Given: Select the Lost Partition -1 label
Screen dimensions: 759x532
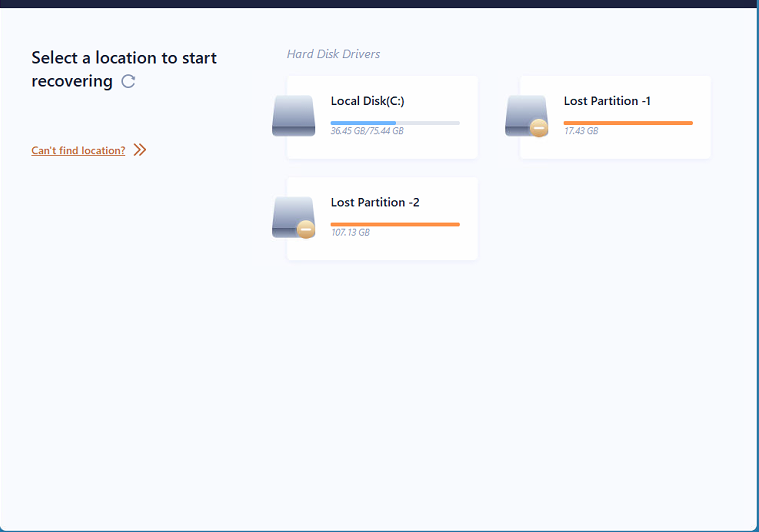Looking at the screenshot, I should click(607, 101).
